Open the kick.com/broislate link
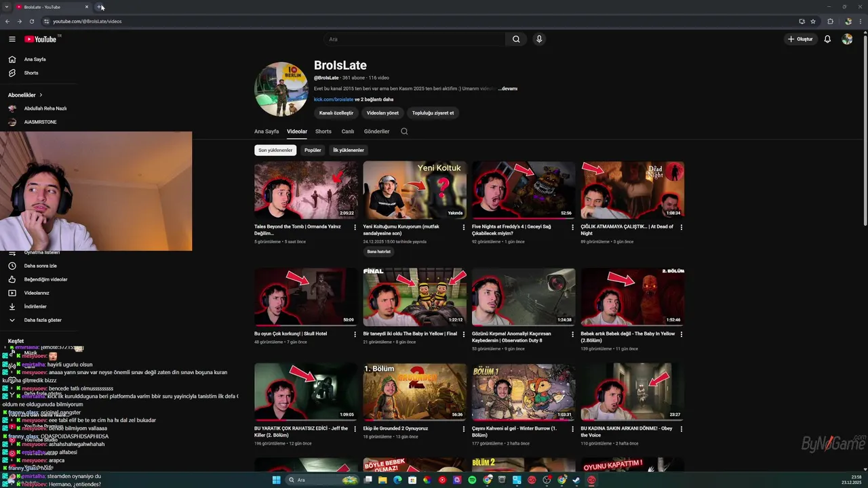 334,100
